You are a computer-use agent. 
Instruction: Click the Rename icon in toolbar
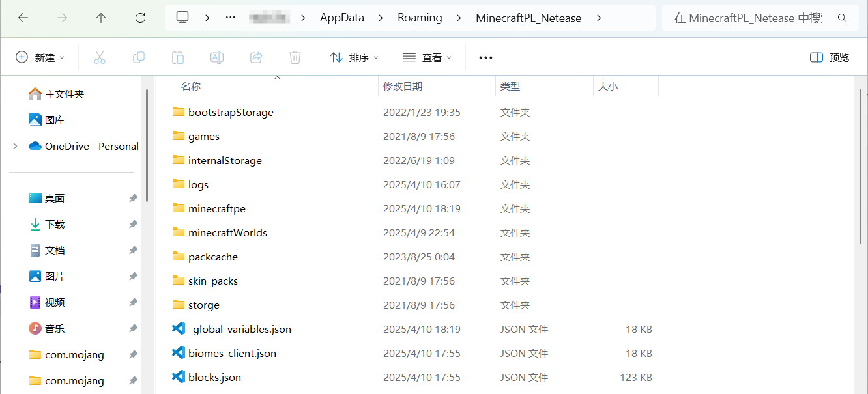[217, 57]
